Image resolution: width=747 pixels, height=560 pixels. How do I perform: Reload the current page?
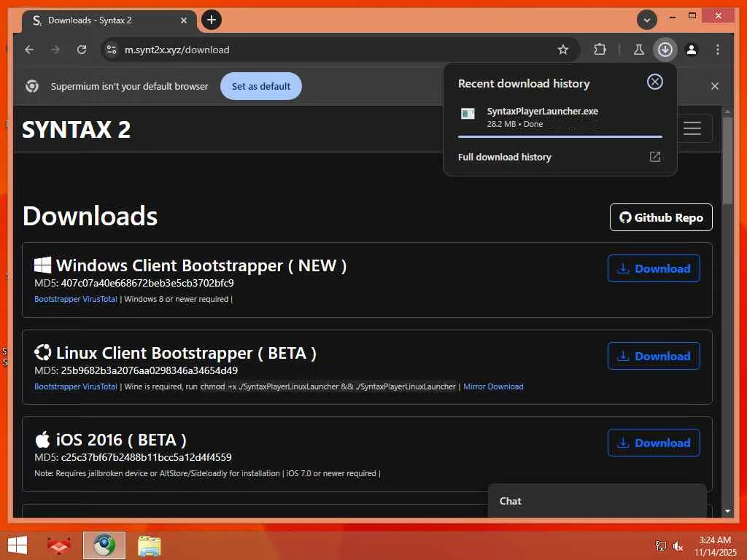[82, 50]
